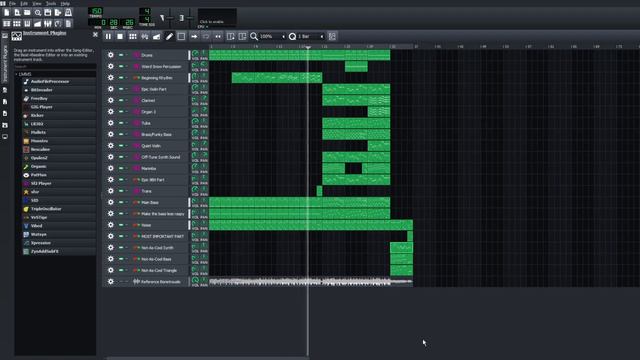640x360 pixels.
Task: Toggle proportional snap button
Action: click(x=332, y=36)
